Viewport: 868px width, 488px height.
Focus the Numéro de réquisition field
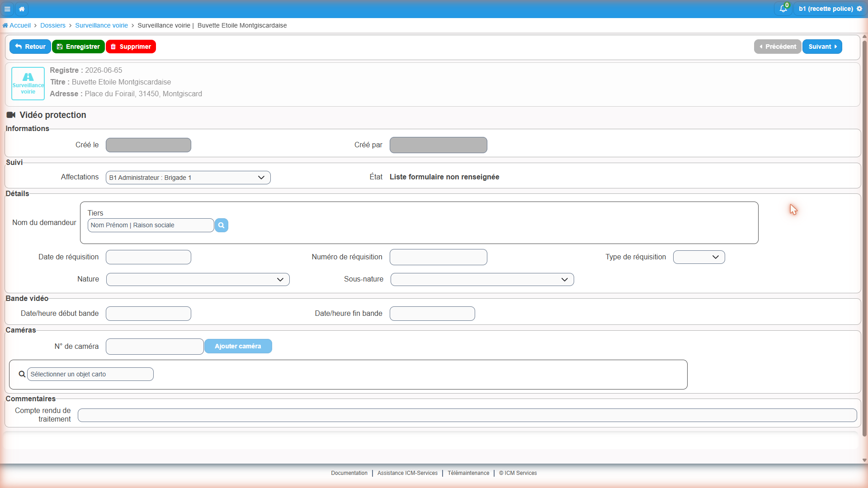pos(439,257)
